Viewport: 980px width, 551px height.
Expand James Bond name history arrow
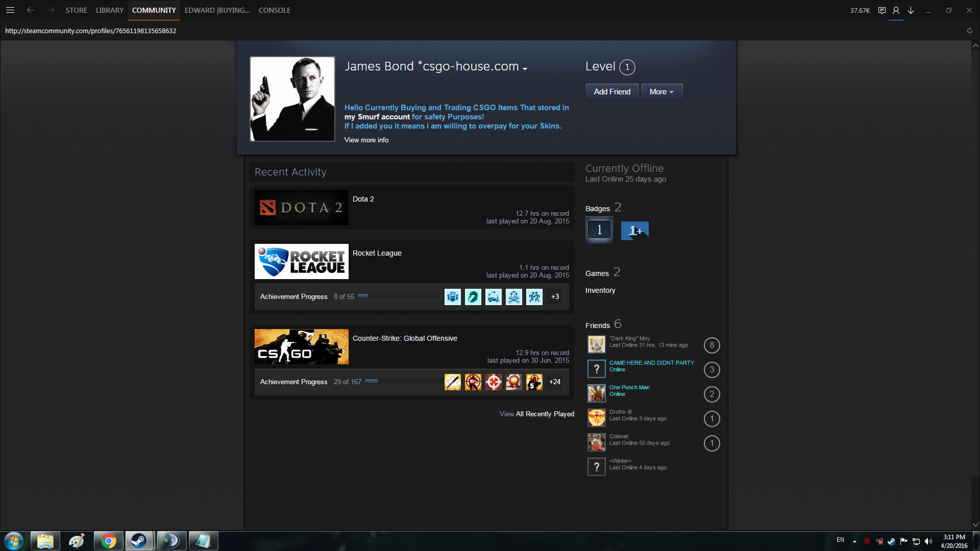(x=525, y=69)
